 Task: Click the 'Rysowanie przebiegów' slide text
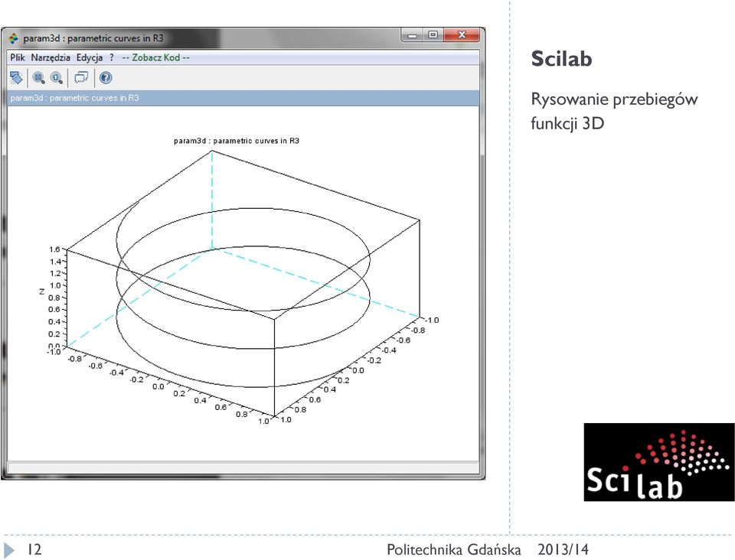(614, 99)
